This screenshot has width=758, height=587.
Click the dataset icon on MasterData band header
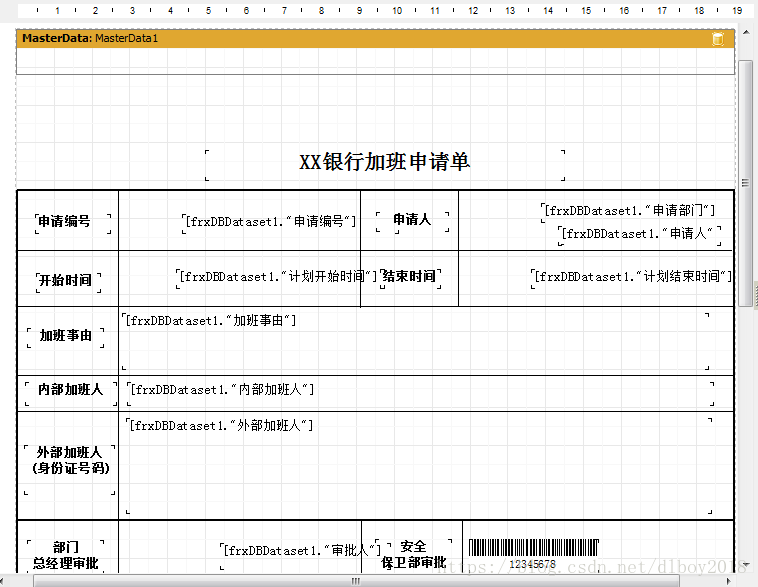pyautogui.click(x=718, y=39)
